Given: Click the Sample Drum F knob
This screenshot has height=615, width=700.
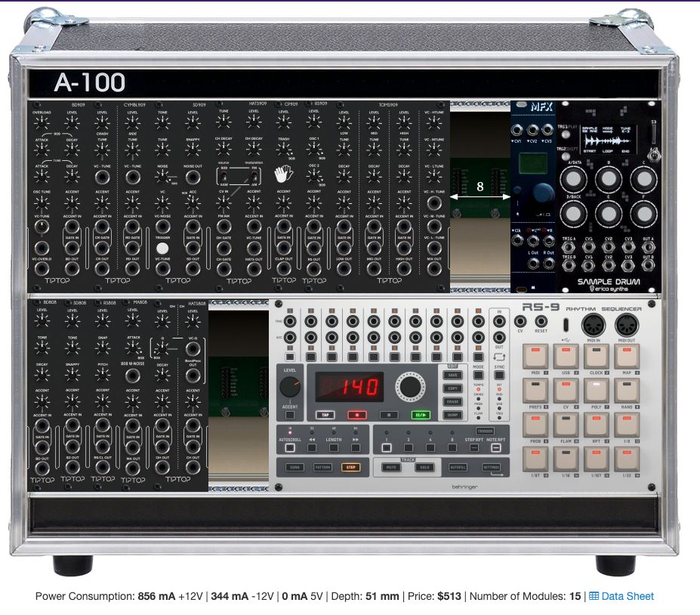Looking at the screenshot, I should click(x=643, y=213).
